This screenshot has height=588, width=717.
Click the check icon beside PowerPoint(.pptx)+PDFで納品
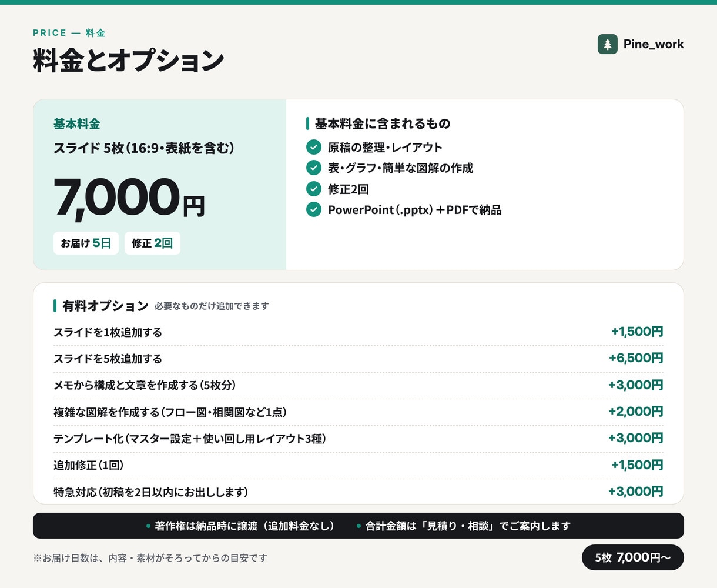[314, 209]
